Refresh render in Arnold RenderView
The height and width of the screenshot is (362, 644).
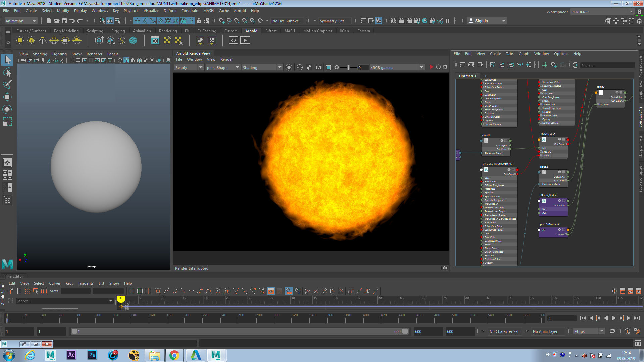(438, 67)
